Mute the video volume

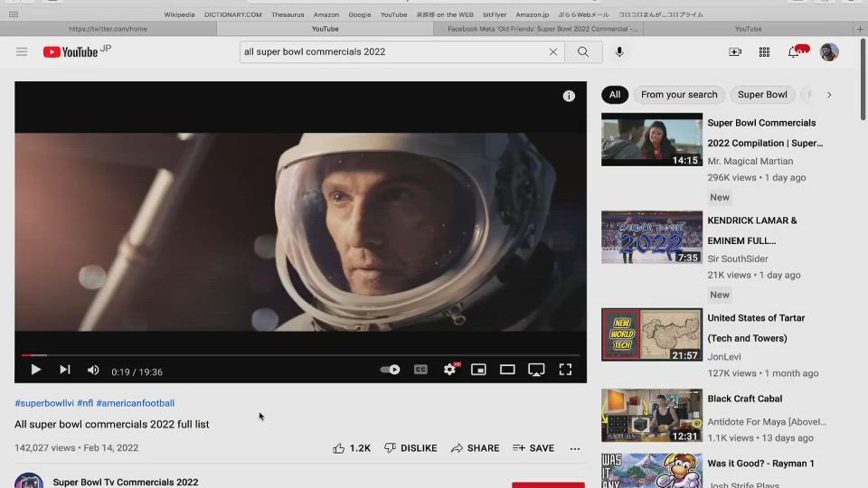93,370
